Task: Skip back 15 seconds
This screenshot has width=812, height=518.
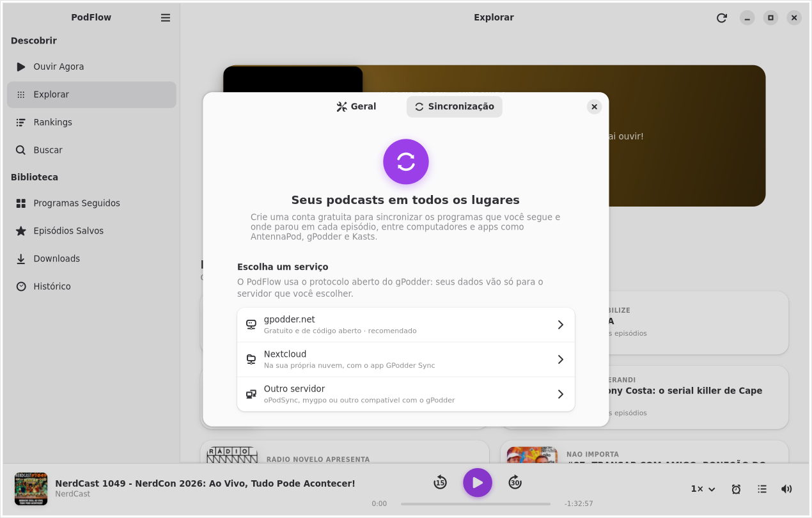Action: (440, 483)
